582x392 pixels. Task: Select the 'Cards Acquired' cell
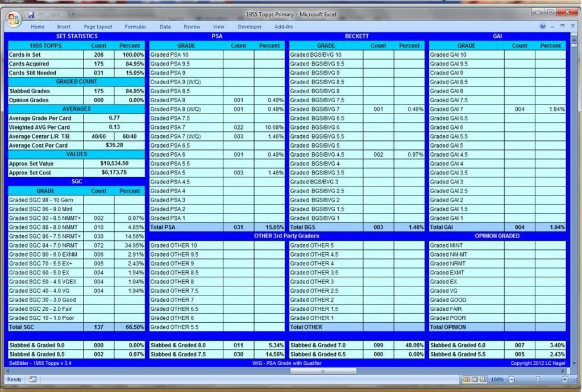pyautogui.click(x=45, y=64)
